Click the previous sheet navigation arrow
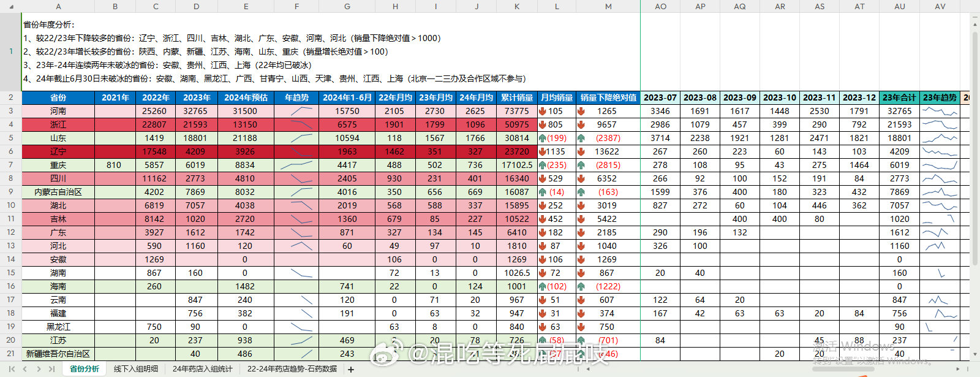 pyautogui.click(x=25, y=369)
